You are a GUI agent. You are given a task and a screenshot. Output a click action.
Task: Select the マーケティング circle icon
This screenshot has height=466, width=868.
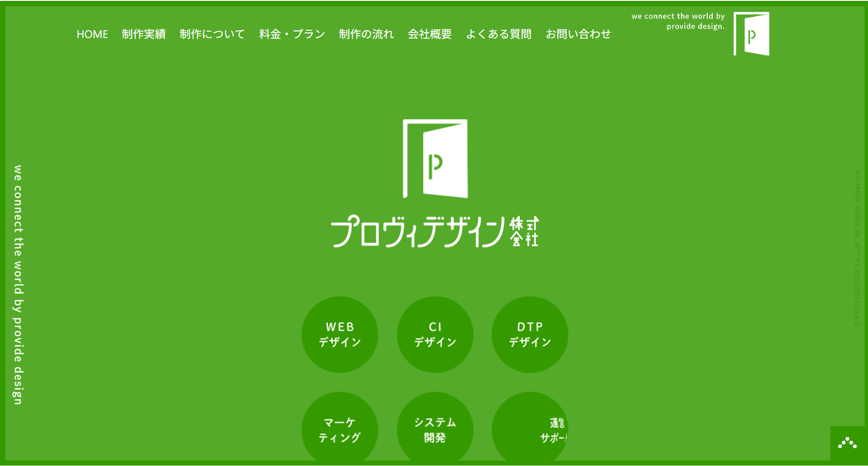[339, 430]
